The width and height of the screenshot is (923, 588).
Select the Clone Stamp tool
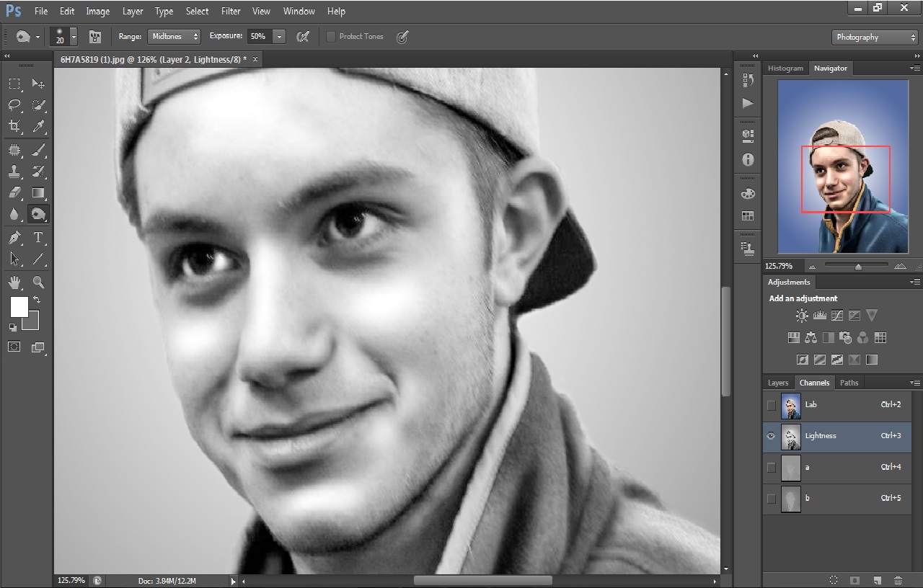tap(14, 171)
